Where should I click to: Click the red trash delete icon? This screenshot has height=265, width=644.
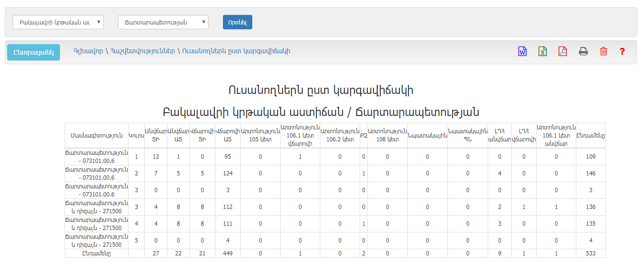[x=603, y=51]
